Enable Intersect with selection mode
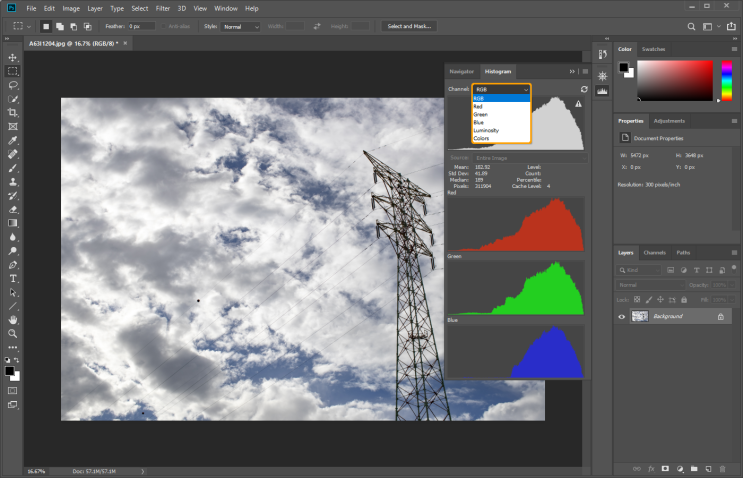The height and width of the screenshot is (478, 743). (x=88, y=27)
